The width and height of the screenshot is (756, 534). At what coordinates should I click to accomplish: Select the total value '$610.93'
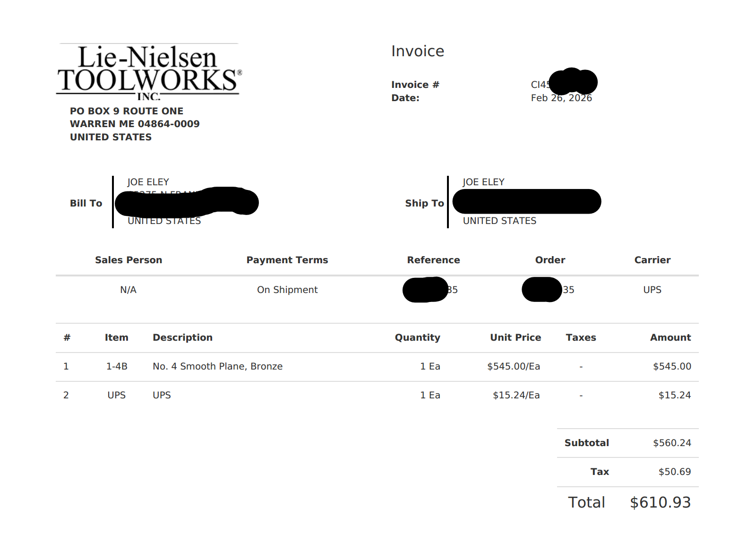pyautogui.click(x=661, y=502)
